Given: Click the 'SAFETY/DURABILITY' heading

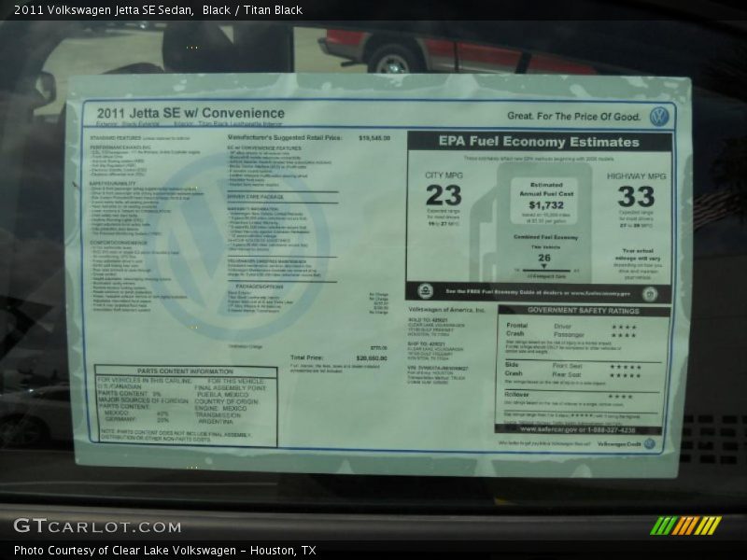Looking at the screenshot, I should [113, 183].
